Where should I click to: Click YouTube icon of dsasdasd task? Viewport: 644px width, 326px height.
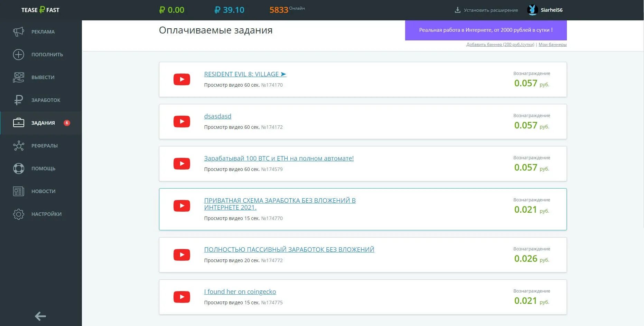[x=182, y=122]
